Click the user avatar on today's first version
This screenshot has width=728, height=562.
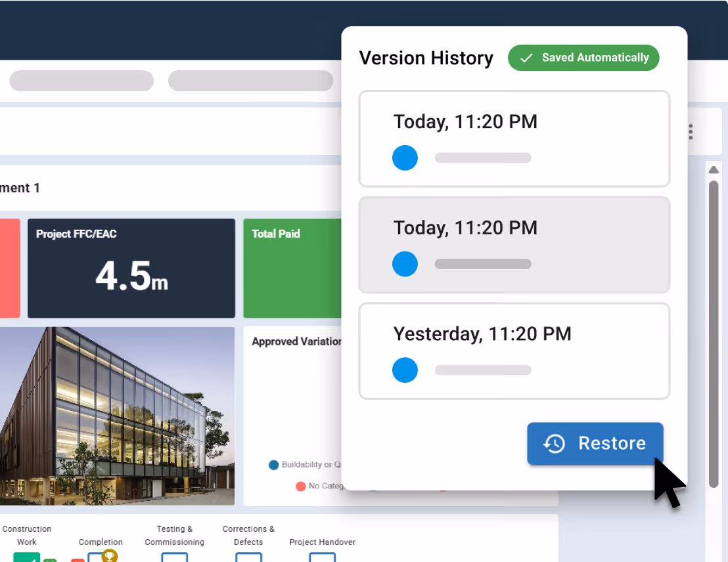tap(405, 158)
